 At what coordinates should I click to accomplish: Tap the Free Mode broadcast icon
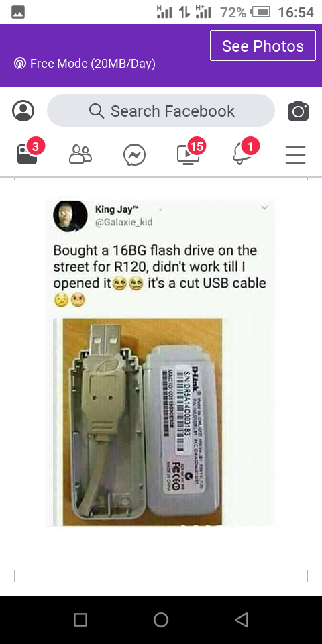[19, 64]
